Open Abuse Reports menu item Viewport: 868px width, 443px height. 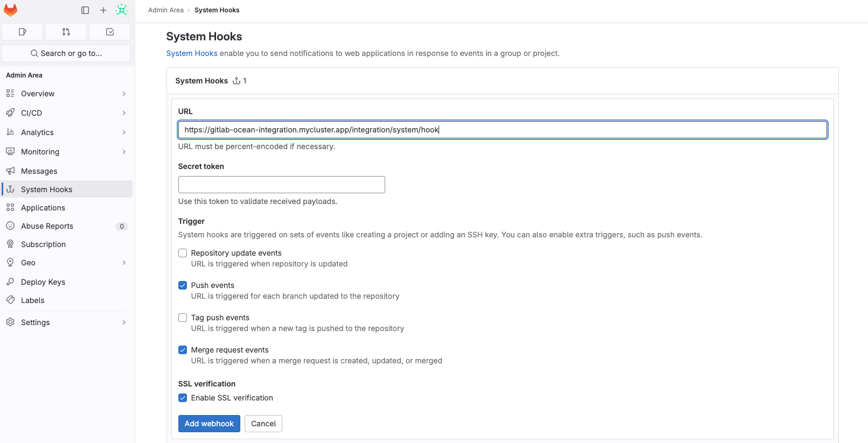pos(47,226)
